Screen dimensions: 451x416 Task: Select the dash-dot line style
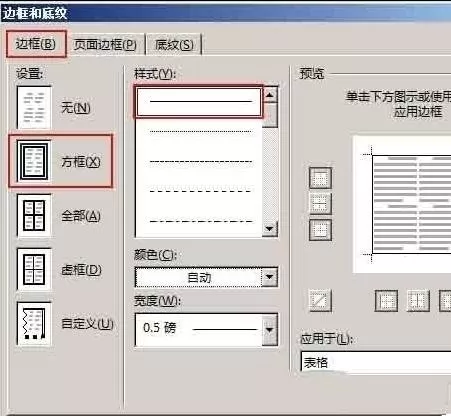click(x=201, y=221)
